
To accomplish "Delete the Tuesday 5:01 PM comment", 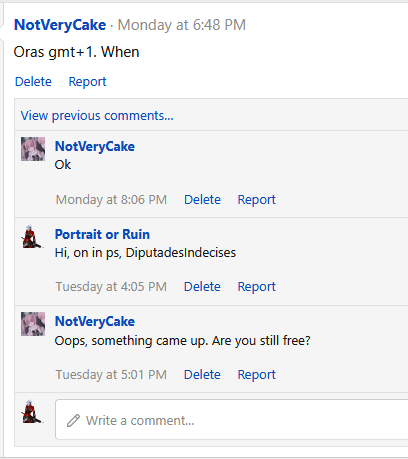I will pos(202,375).
